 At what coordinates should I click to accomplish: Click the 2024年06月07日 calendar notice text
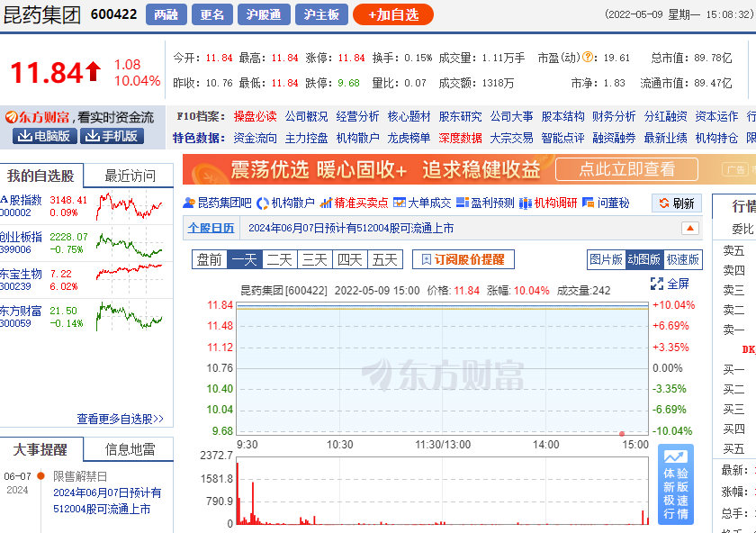tap(351, 228)
